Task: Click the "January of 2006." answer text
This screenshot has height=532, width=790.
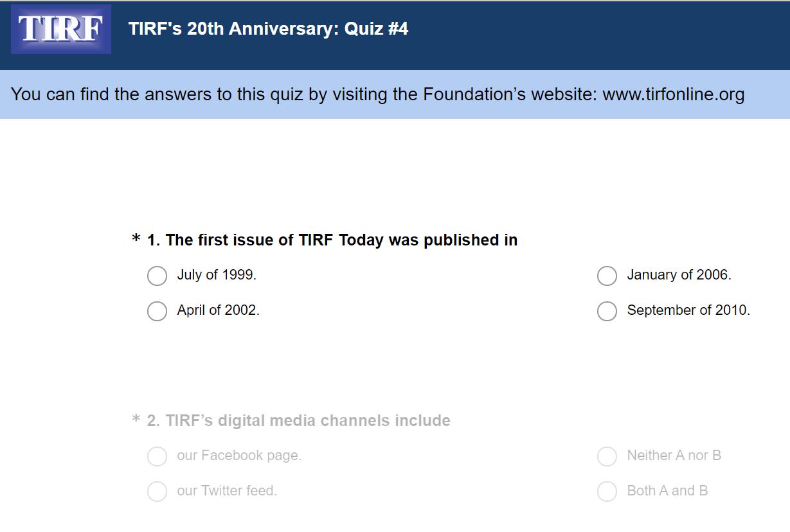Action: pos(679,275)
